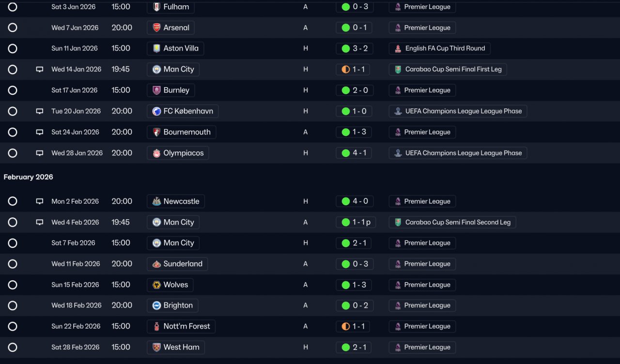Open FC København team link
Screen dimensions: 620x364
click(x=183, y=111)
